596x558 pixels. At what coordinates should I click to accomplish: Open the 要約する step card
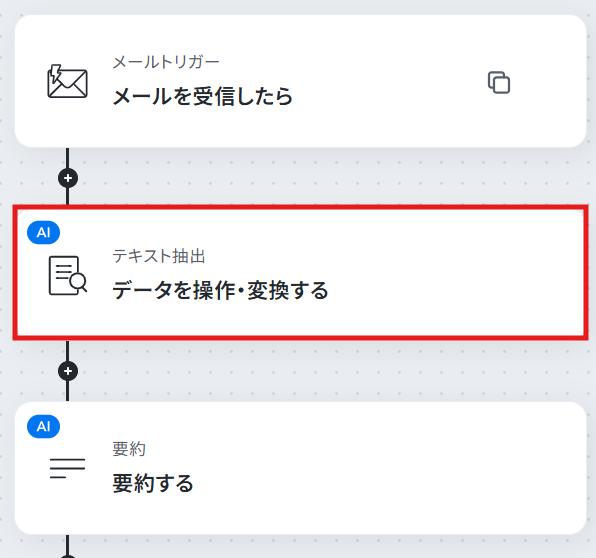point(300,468)
